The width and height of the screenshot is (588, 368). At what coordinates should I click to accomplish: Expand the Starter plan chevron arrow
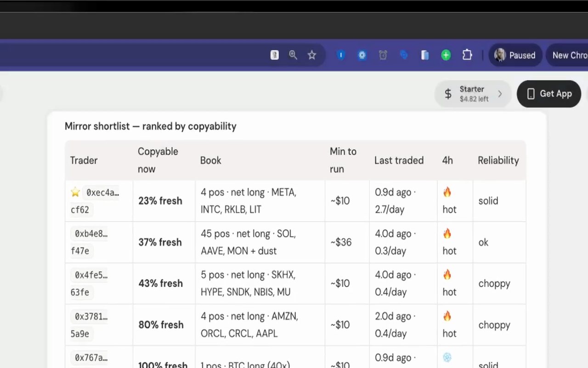[500, 94]
